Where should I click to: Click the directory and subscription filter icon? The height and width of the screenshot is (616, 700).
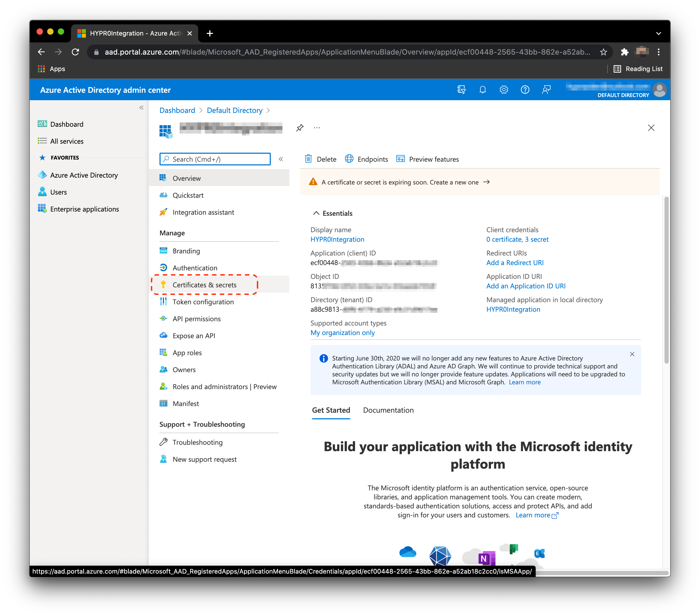[461, 90]
